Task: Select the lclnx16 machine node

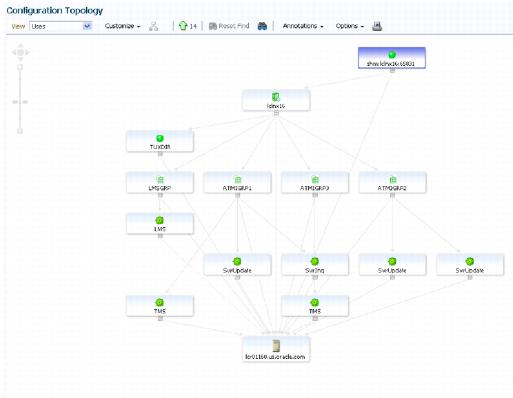Action: coord(276,100)
